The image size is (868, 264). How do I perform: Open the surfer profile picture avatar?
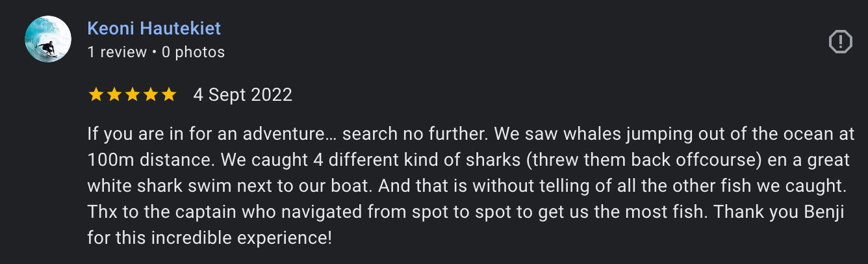[x=48, y=39]
